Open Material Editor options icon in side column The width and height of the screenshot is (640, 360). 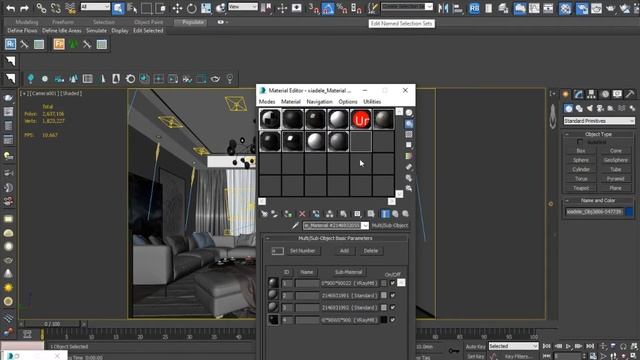coord(409,178)
